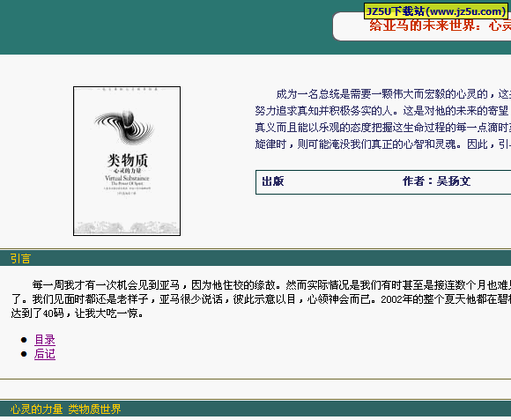
Task: Click the line starting 努力追求真知
Action: [383, 111]
